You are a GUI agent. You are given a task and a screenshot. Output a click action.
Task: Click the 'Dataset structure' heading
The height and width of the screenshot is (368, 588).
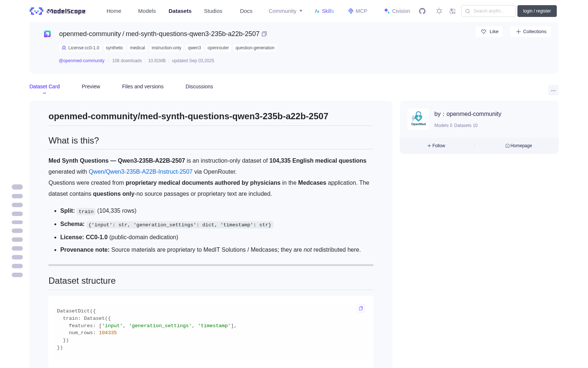point(82,281)
